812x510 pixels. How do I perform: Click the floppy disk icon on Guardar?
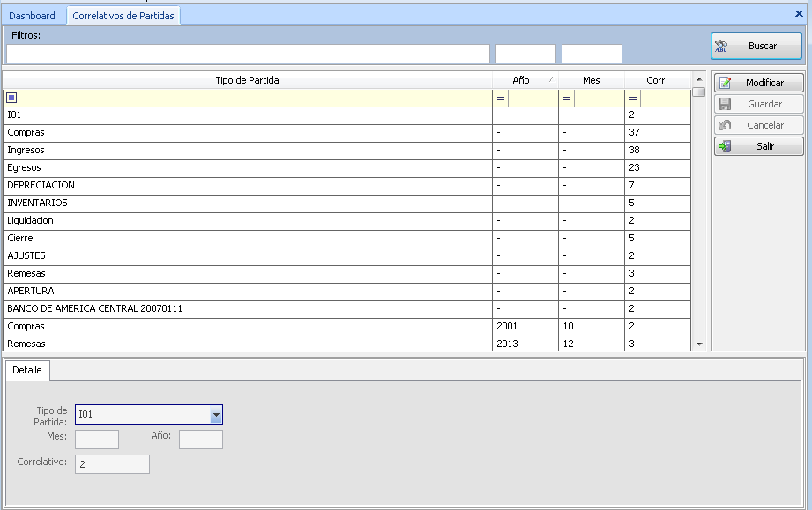click(x=726, y=104)
